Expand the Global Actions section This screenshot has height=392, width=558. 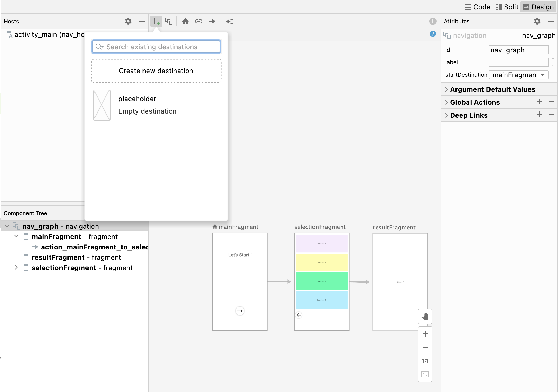point(446,102)
